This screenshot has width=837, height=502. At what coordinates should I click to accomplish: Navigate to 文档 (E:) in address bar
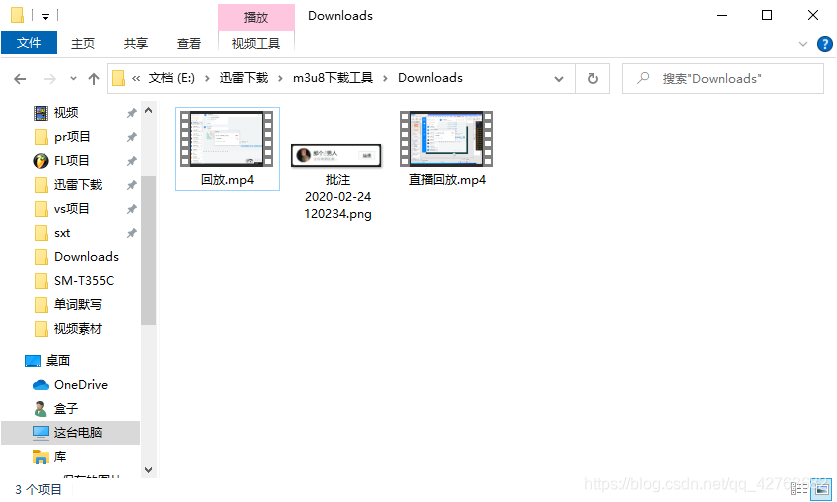[171, 78]
